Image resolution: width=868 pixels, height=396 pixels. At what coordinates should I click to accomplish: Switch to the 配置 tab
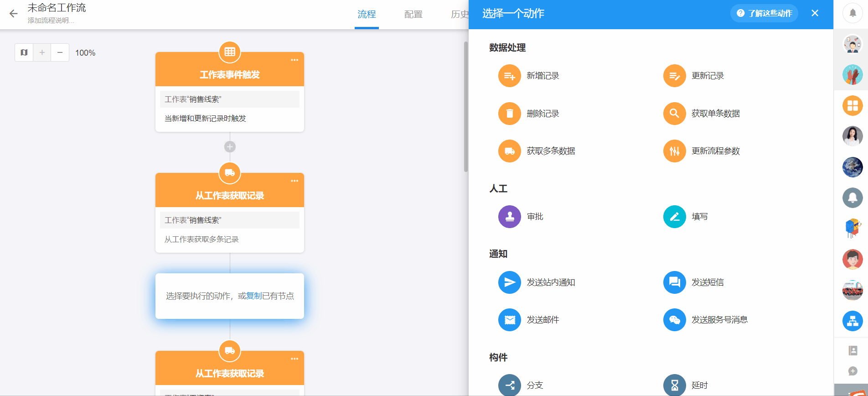[413, 15]
